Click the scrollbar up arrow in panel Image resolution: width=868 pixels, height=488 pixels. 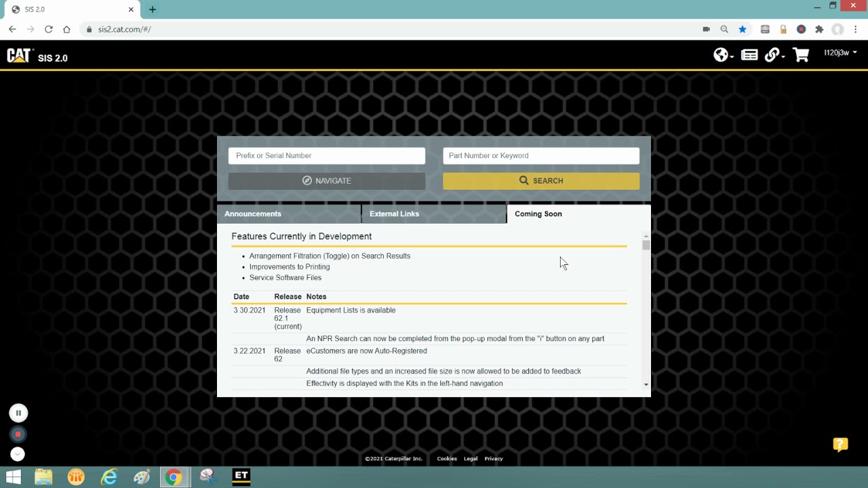click(x=646, y=235)
